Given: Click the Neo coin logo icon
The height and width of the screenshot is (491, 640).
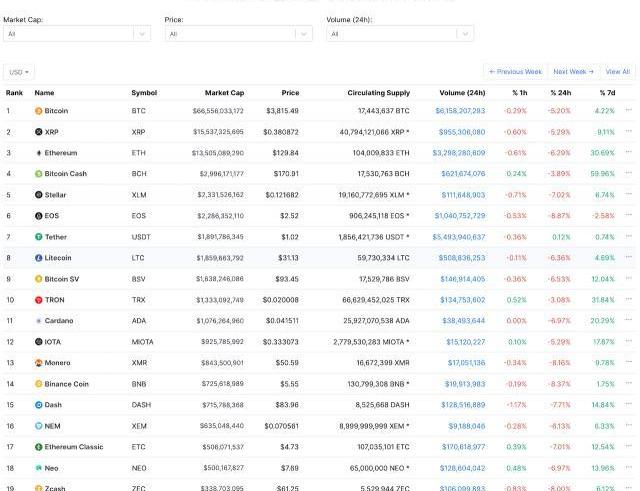Looking at the screenshot, I should [38, 468].
